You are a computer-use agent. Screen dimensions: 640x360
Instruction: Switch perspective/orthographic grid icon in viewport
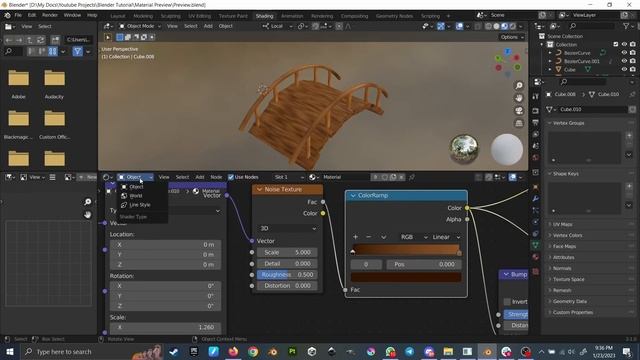(x=519, y=123)
